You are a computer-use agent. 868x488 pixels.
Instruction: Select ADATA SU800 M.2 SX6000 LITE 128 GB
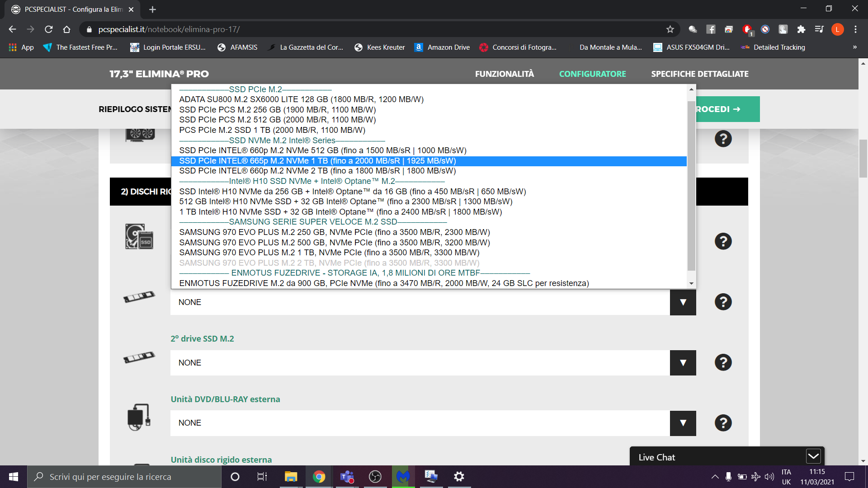pyautogui.click(x=429, y=99)
